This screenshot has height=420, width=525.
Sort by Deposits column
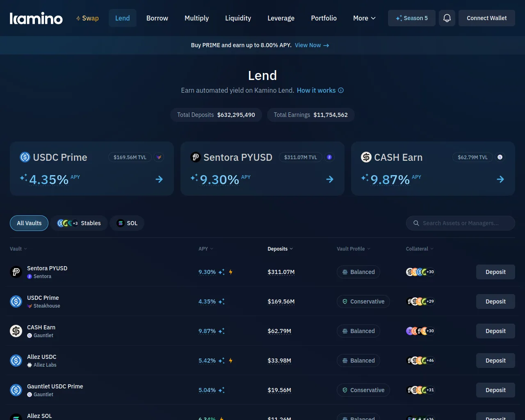[x=280, y=249]
